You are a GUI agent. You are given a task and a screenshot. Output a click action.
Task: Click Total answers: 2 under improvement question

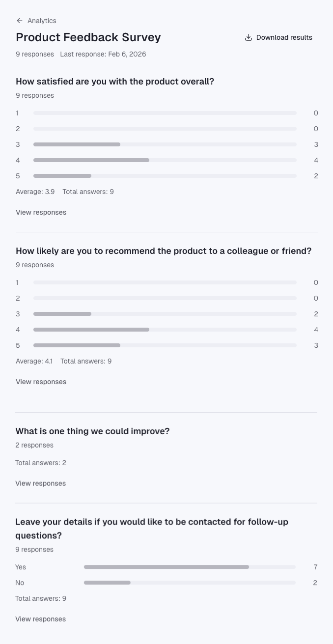coord(41,462)
